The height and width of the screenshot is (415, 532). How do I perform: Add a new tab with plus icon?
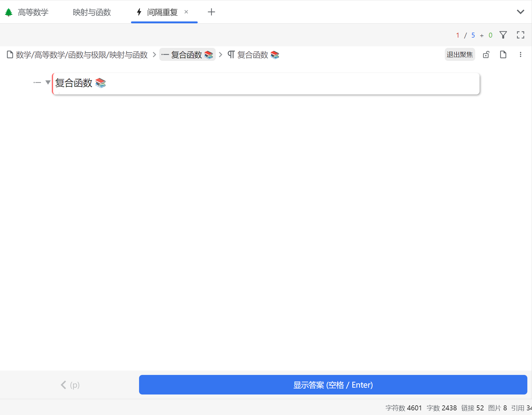coord(211,12)
